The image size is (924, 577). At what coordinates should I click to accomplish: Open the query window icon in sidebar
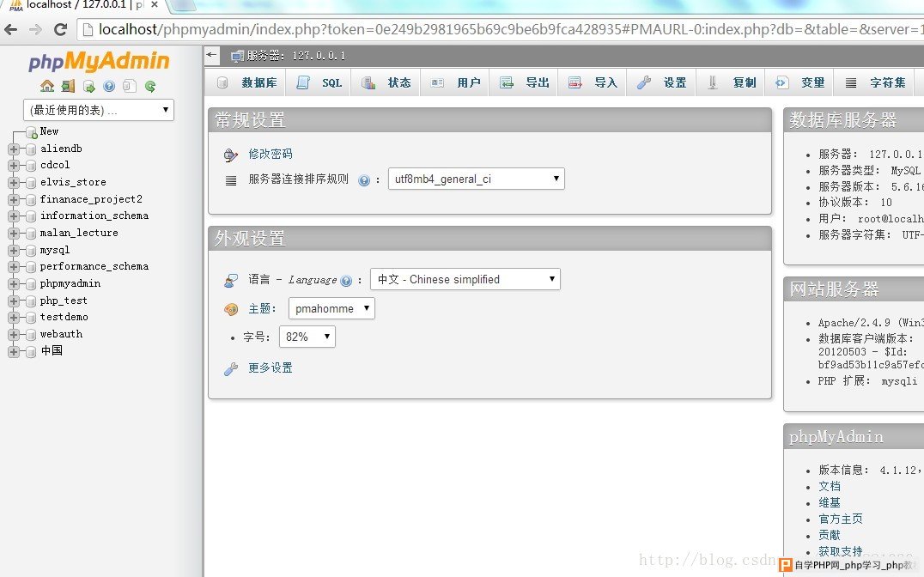click(89, 87)
